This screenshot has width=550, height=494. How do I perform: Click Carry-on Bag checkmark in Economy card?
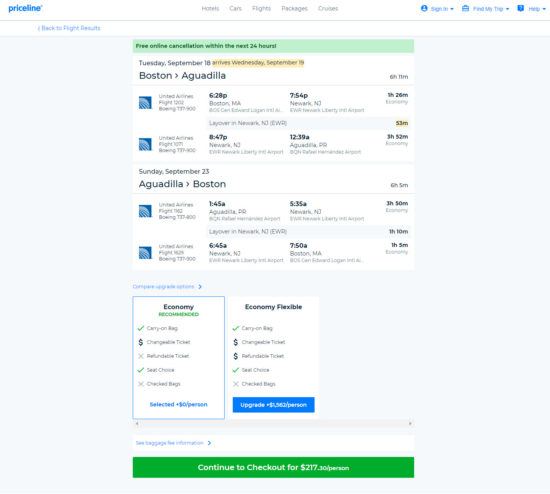click(x=141, y=328)
